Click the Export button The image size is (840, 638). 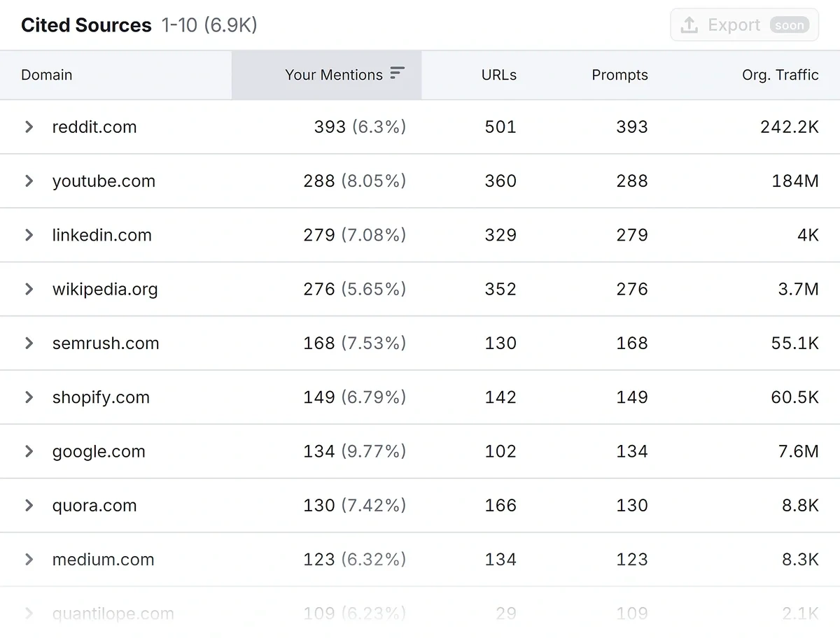pyautogui.click(x=734, y=24)
